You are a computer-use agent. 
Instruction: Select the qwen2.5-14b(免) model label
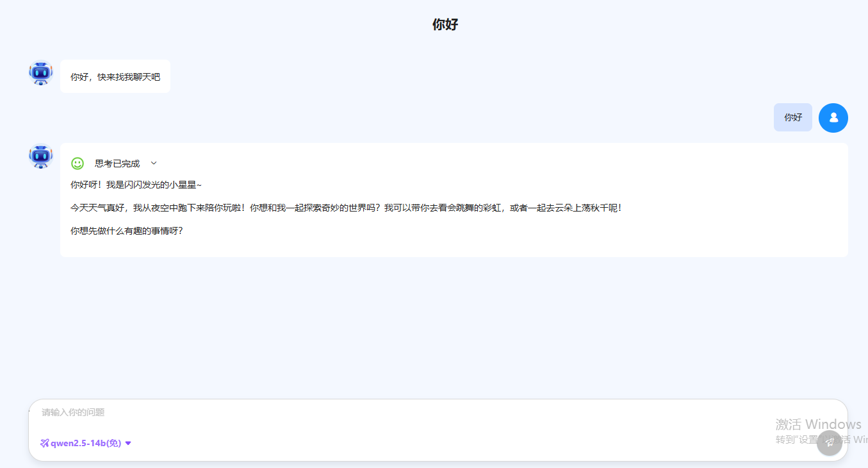coord(86,443)
